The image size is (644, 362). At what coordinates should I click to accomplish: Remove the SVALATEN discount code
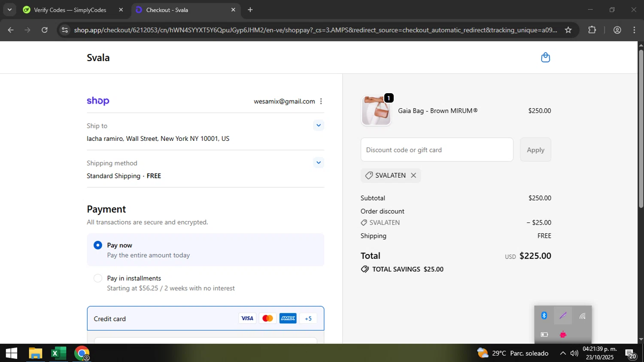click(x=413, y=175)
